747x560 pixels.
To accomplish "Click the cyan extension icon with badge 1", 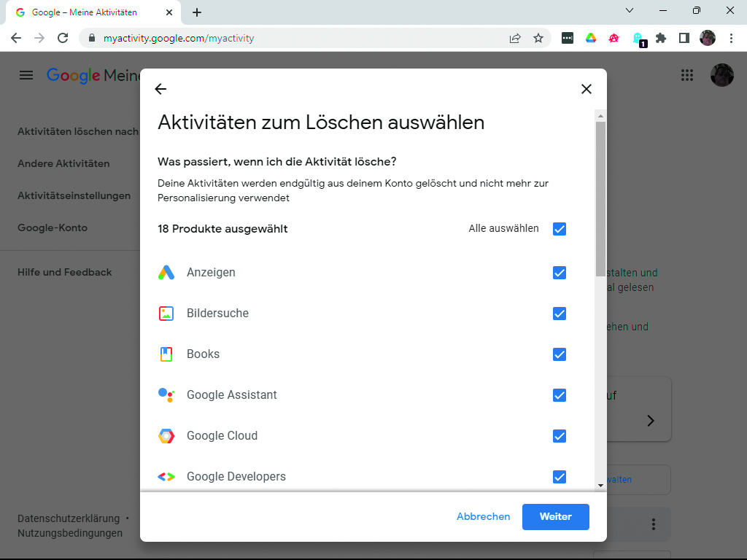I will (638, 39).
